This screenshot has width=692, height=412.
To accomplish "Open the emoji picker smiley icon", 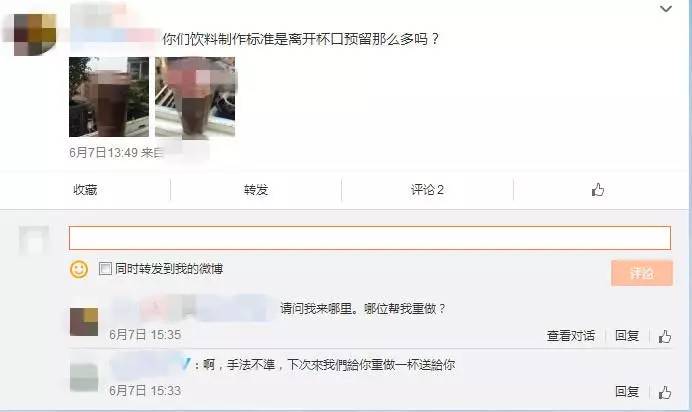I will pos(79,269).
